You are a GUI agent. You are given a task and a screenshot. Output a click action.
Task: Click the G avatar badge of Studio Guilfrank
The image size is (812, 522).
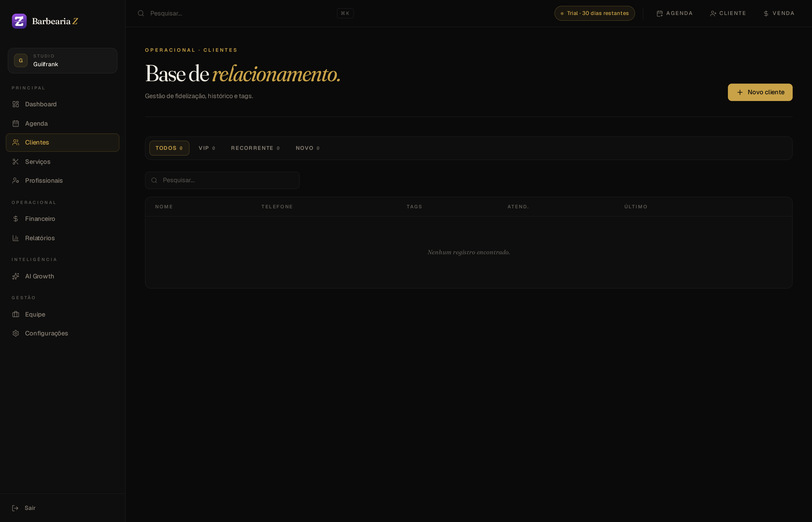coord(21,60)
